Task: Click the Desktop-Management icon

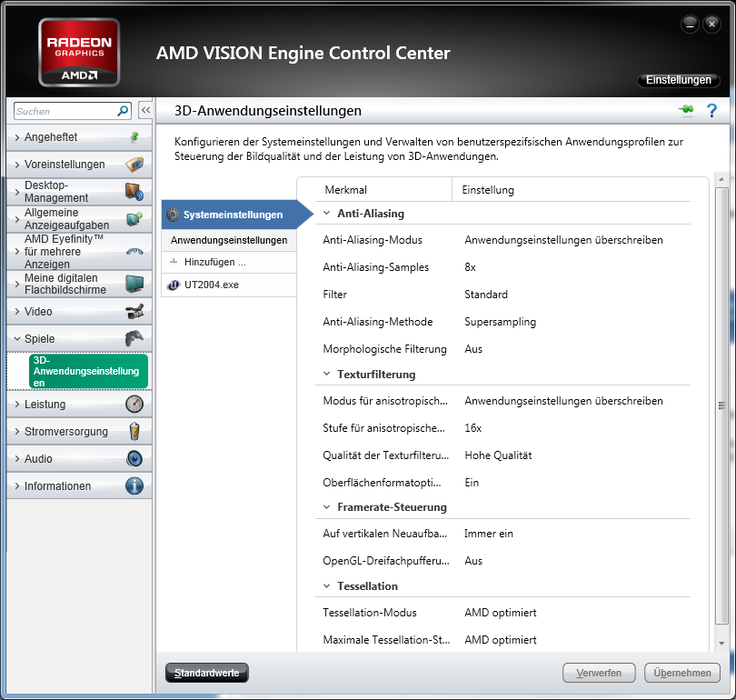Action: [x=134, y=192]
